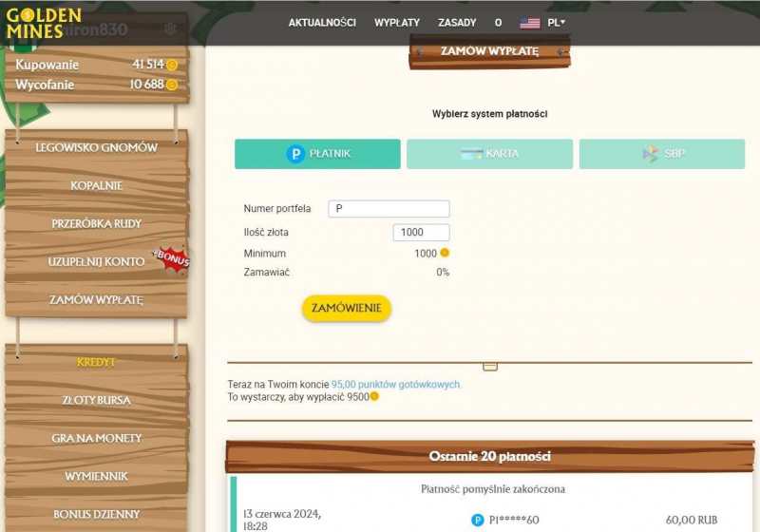Click the settings gear beside the username
The width and height of the screenshot is (760, 532).
click(x=170, y=28)
